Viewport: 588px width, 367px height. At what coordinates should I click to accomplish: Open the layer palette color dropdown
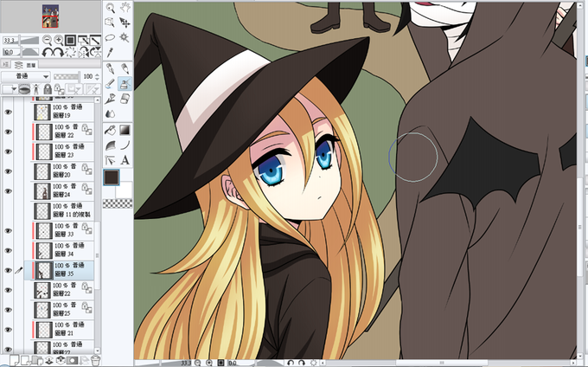pos(10,89)
